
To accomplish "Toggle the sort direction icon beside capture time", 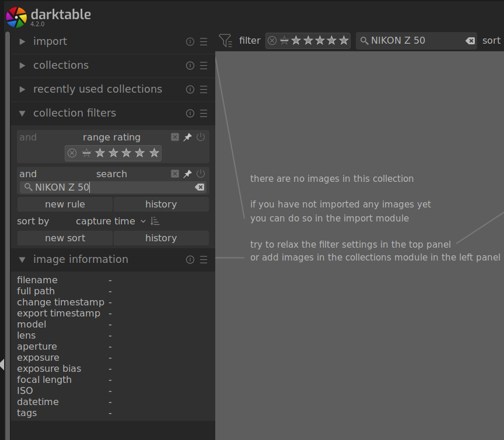I will click(154, 221).
